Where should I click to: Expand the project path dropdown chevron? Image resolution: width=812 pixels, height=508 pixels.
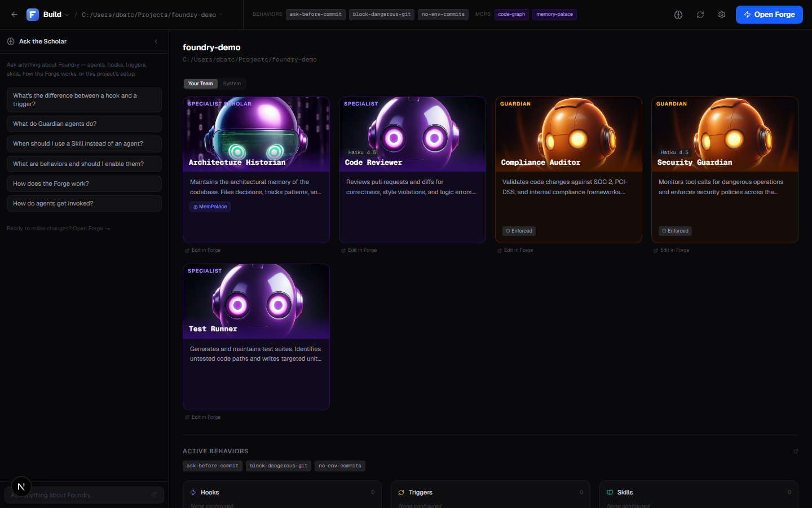(x=220, y=15)
